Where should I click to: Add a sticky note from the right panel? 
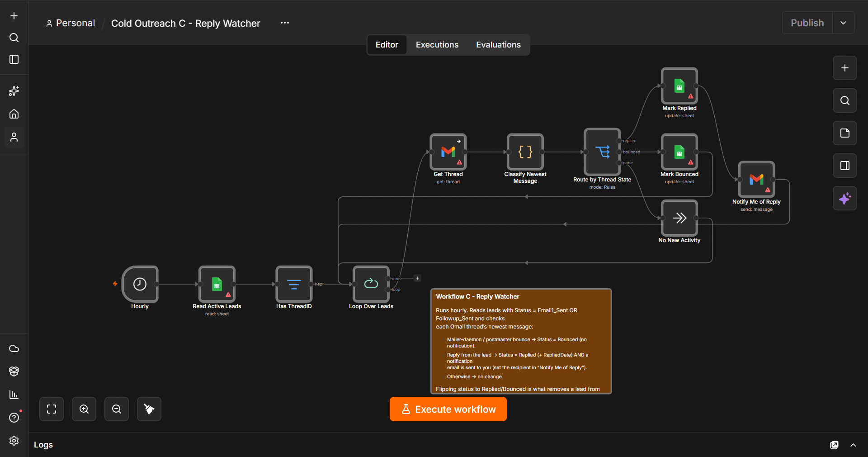(x=845, y=133)
